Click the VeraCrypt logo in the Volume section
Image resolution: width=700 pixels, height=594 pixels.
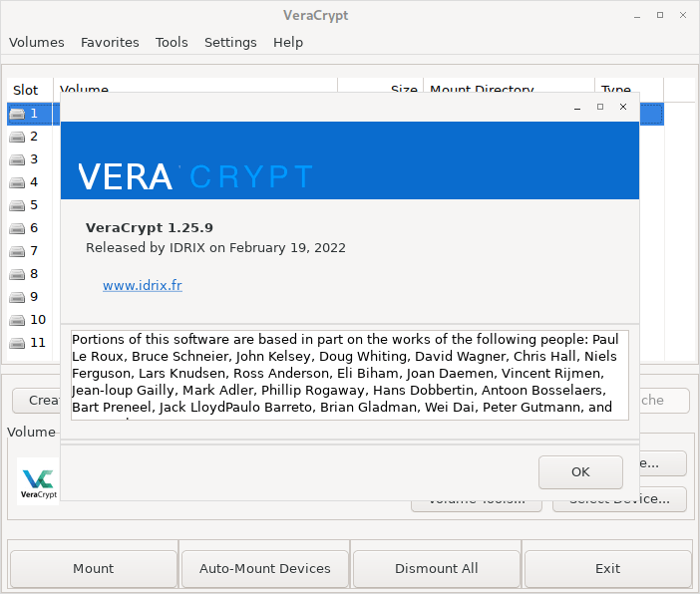(38, 480)
